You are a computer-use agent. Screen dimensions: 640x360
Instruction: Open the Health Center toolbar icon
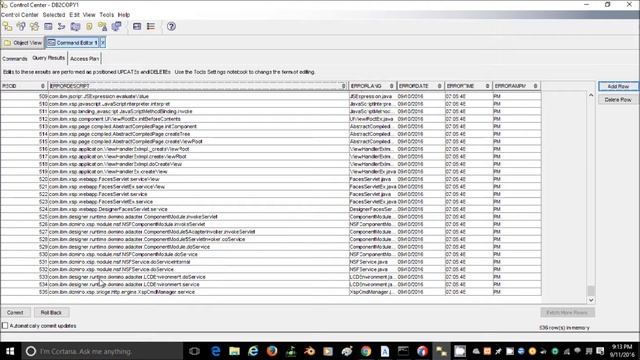tap(76, 27)
